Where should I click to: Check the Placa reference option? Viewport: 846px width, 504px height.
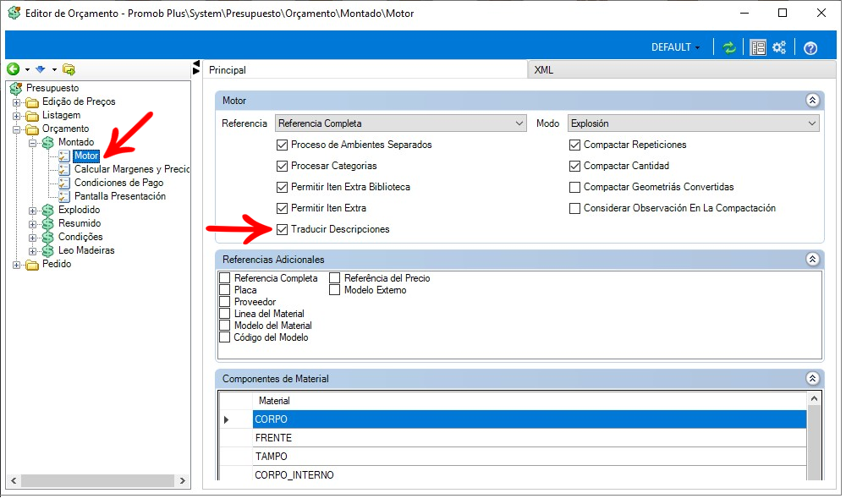click(225, 290)
